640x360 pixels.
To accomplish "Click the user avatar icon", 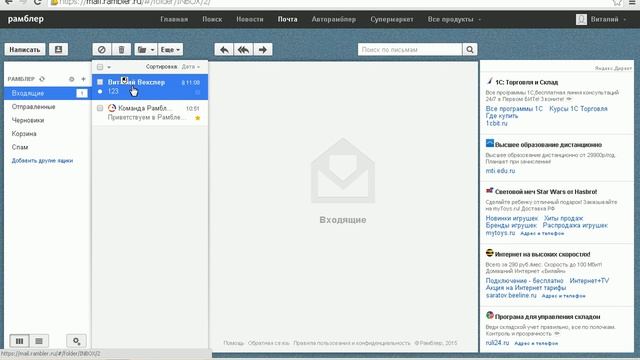I will coord(581,19).
